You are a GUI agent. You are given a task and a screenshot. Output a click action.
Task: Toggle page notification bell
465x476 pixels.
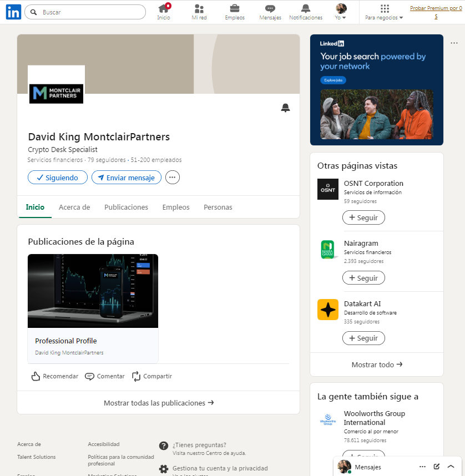(x=285, y=108)
